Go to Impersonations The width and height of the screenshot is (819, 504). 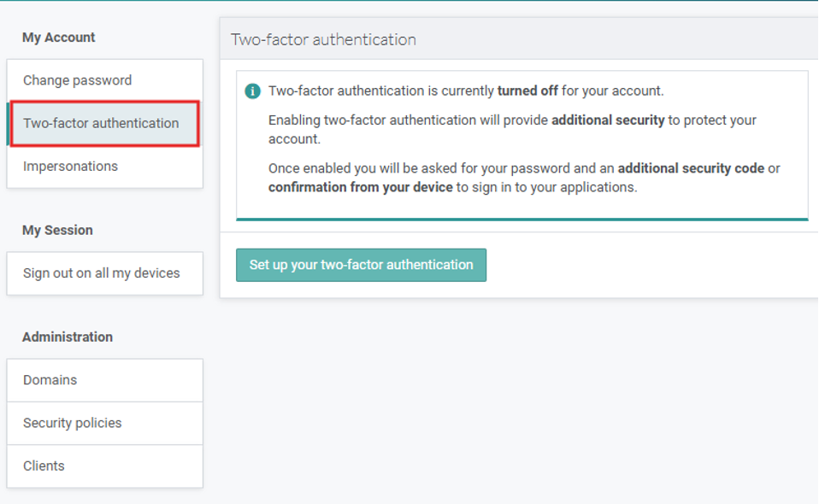[70, 166]
